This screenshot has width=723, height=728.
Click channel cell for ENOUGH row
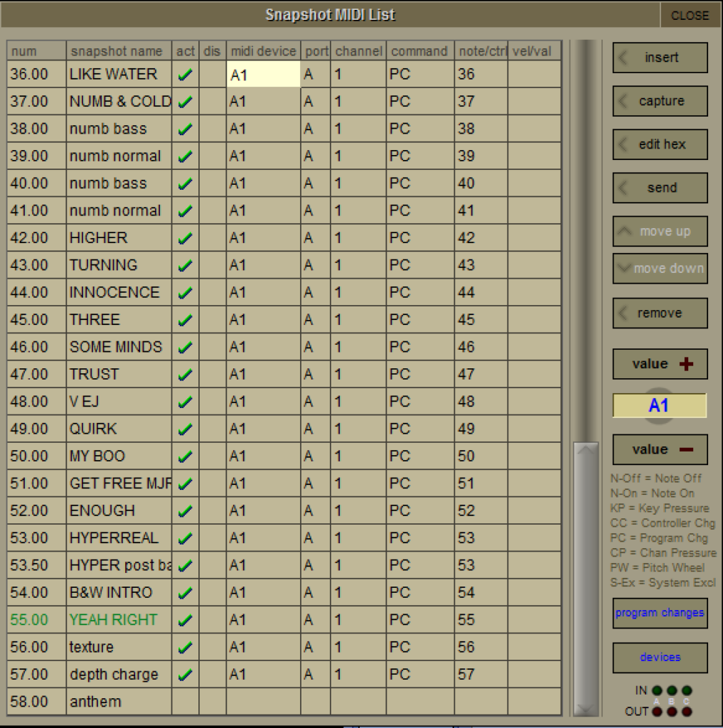coord(358,510)
